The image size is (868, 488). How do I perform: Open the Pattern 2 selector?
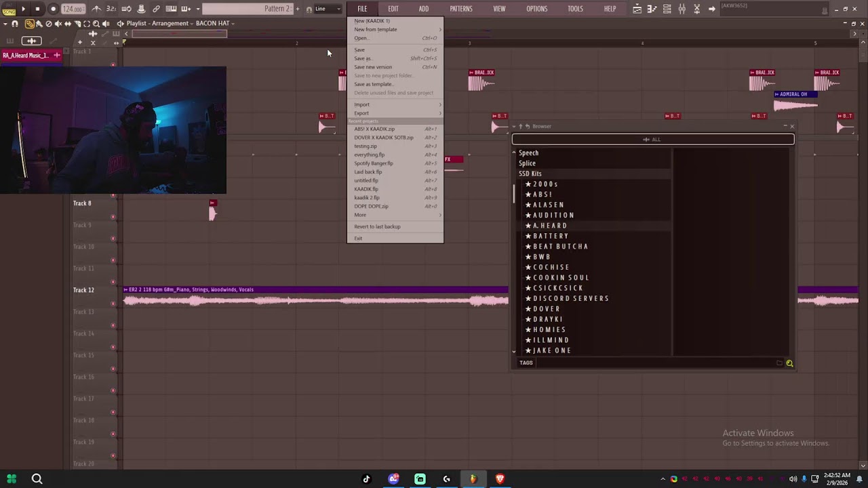[x=248, y=9]
